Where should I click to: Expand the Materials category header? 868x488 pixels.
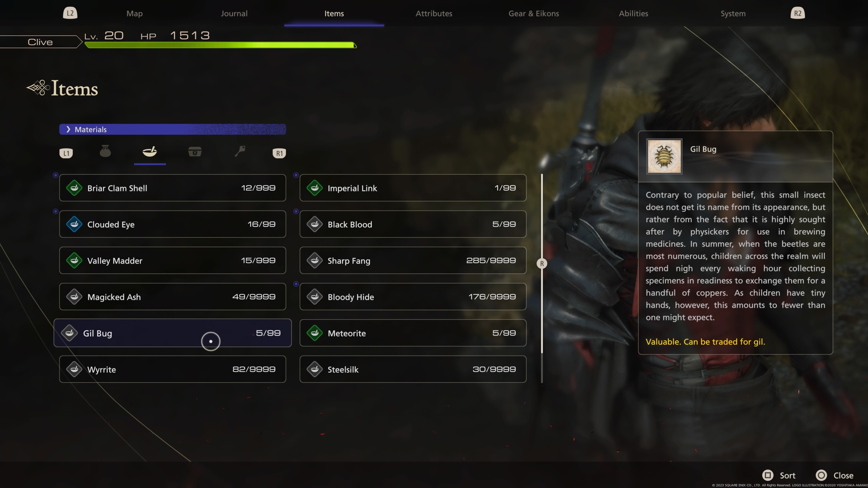(172, 129)
